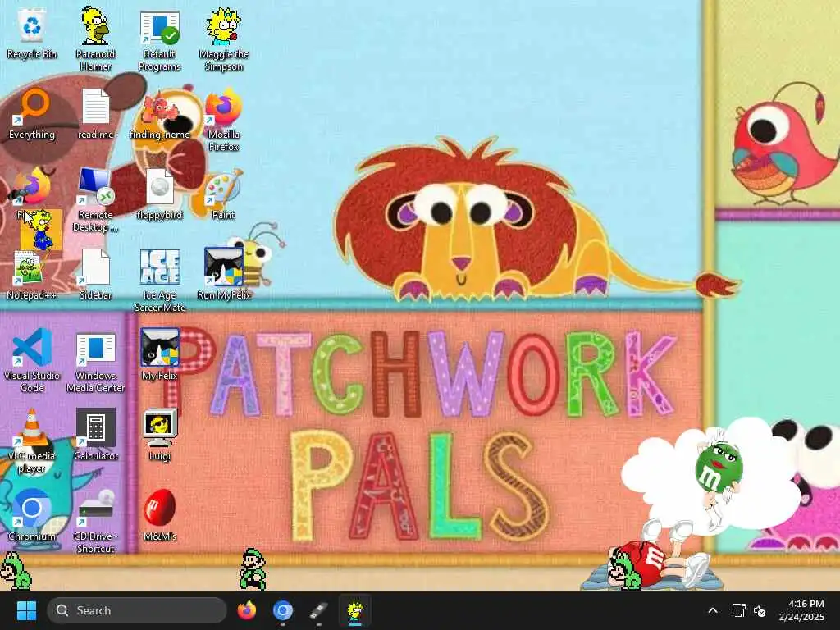
Task: Click the Maggie Simpson taskbar app
Action: tap(354, 611)
